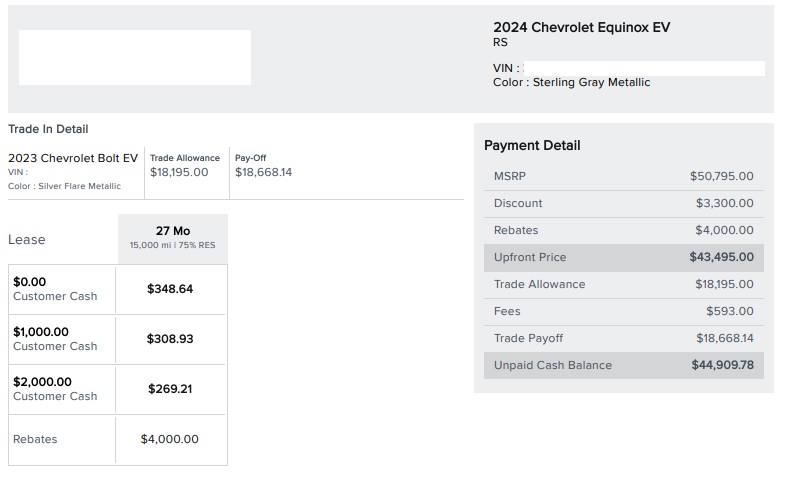Click the $3,300.00 discount value
788x483 pixels.
click(x=725, y=204)
